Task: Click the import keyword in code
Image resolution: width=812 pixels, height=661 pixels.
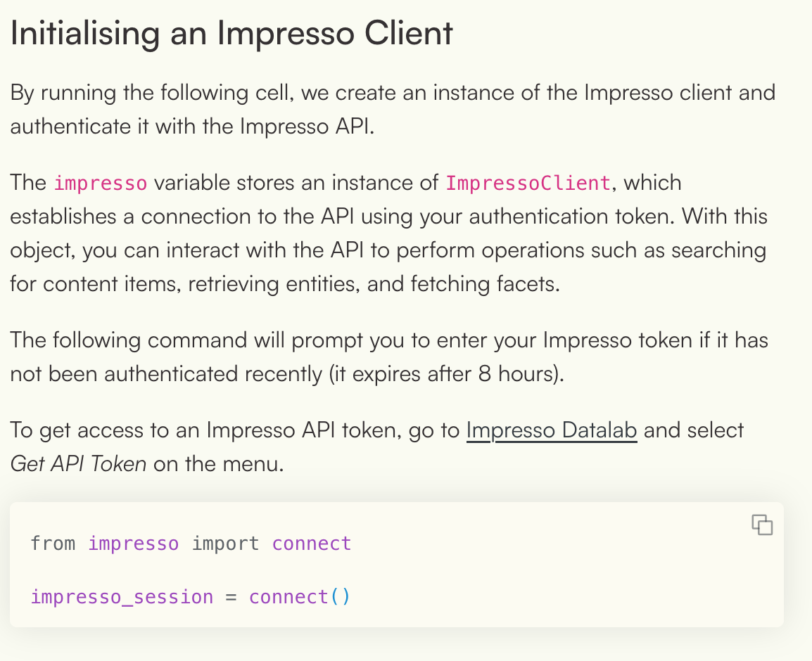Action: pyautogui.click(x=225, y=543)
